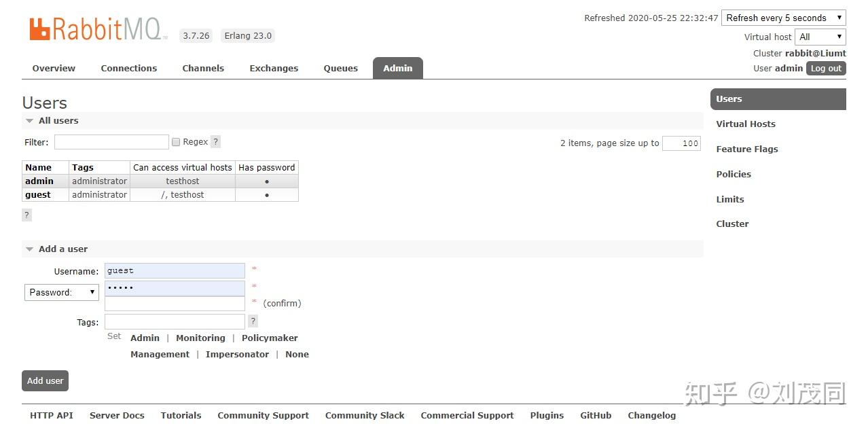
Task: Open the admin user entry
Action: 39,181
